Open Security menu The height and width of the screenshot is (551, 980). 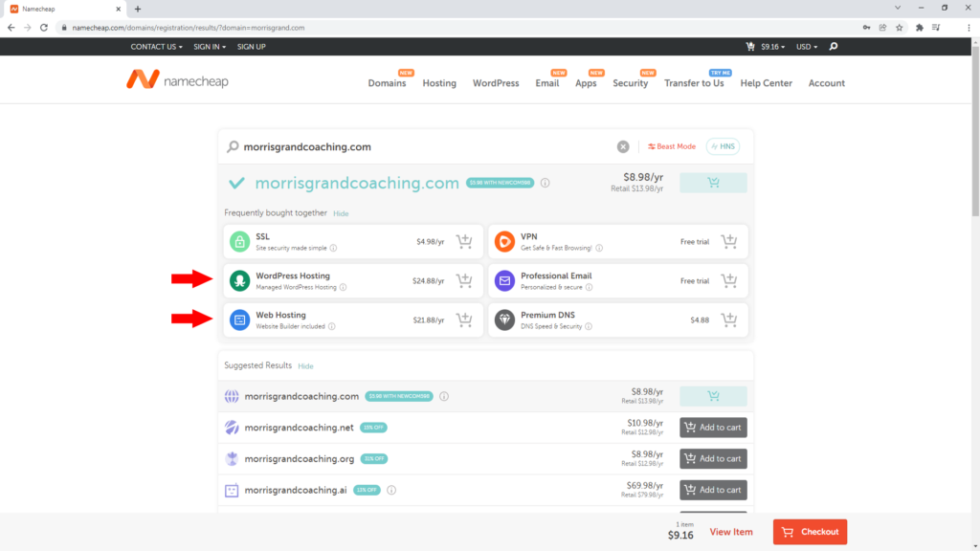tap(630, 83)
